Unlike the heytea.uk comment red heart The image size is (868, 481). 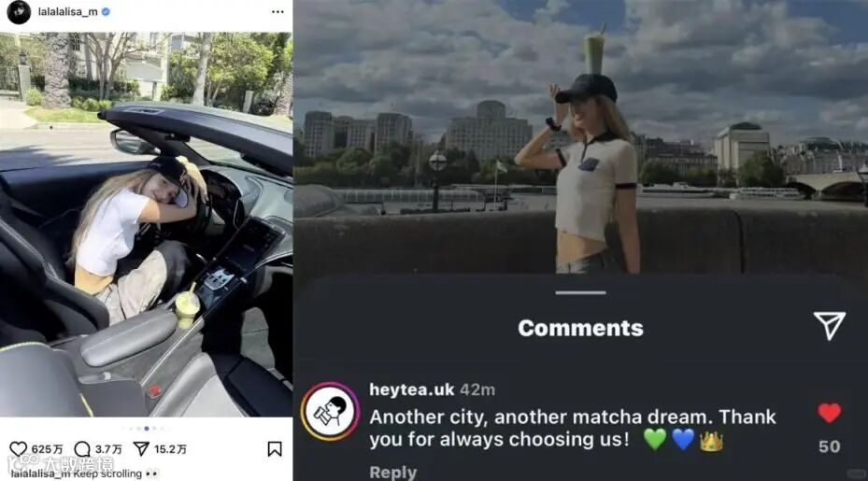tap(830, 413)
